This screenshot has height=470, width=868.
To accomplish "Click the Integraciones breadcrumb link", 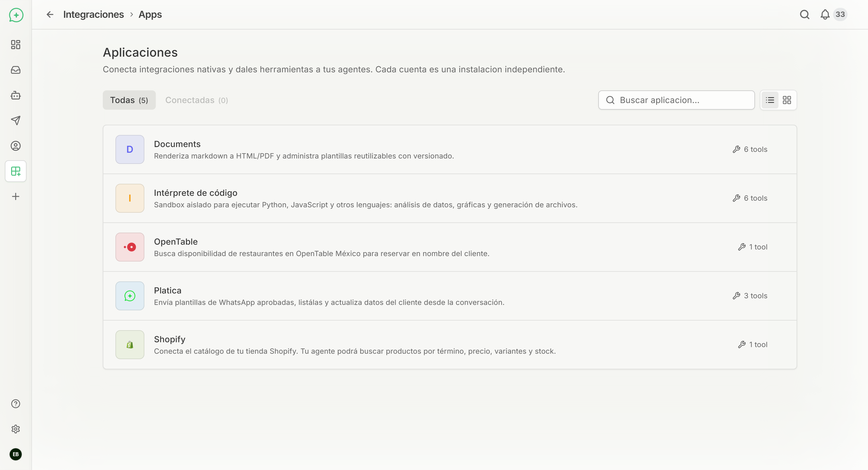I will point(93,14).
